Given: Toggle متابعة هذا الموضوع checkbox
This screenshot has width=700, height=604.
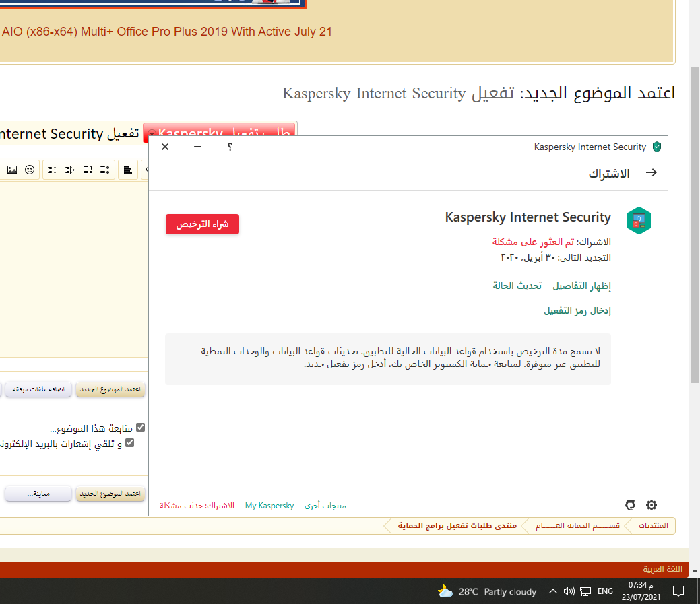Looking at the screenshot, I should point(141,428).
